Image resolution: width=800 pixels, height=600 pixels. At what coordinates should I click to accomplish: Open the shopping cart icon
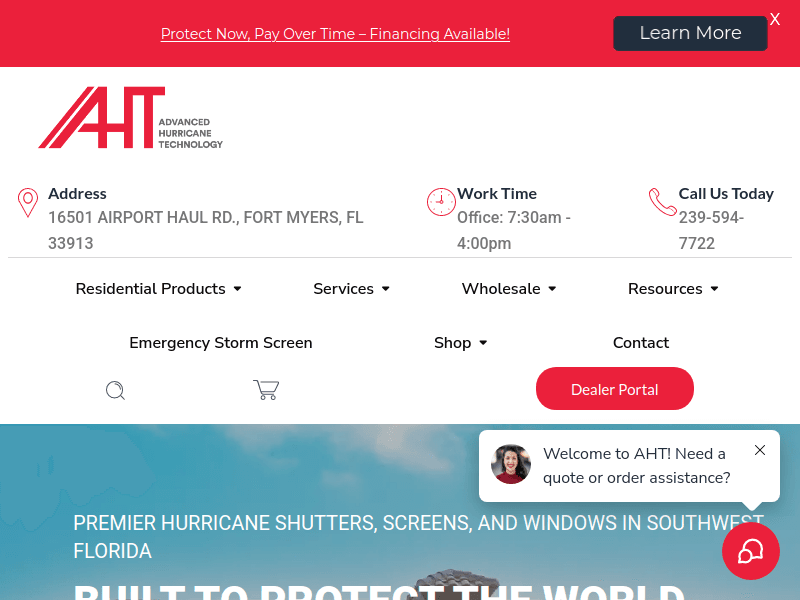click(x=266, y=390)
